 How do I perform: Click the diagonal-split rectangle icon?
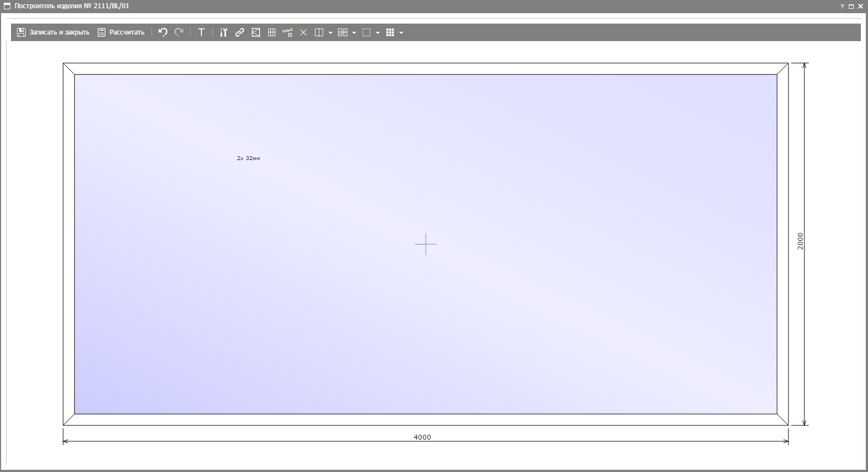[256, 32]
